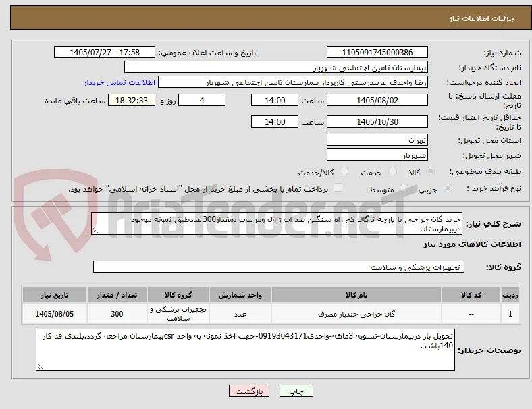
Task: Click the نام دستگاه خریدار label
Action: tap(489, 67)
